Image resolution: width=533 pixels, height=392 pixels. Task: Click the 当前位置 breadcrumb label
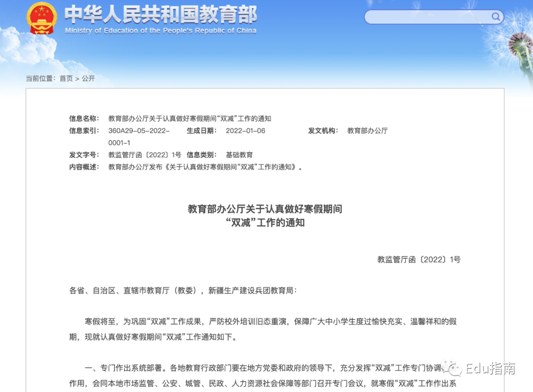tap(40, 78)
